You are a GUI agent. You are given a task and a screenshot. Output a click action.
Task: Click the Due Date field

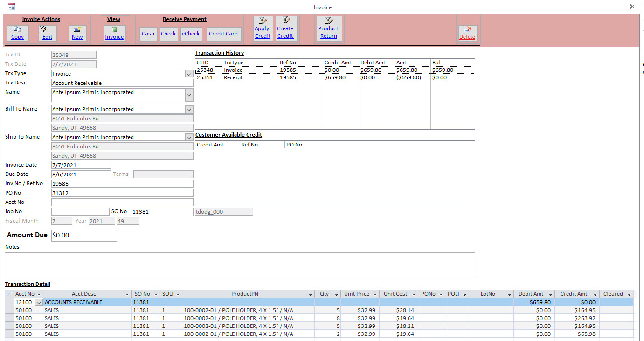coord(81,174)
